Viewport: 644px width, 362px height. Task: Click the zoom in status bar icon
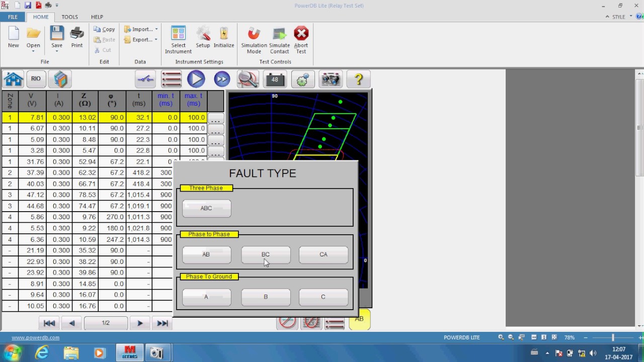(x=501, y=337)
